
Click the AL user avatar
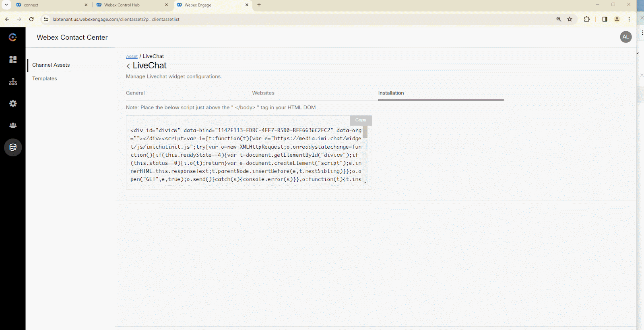click(x=625, y=37)
